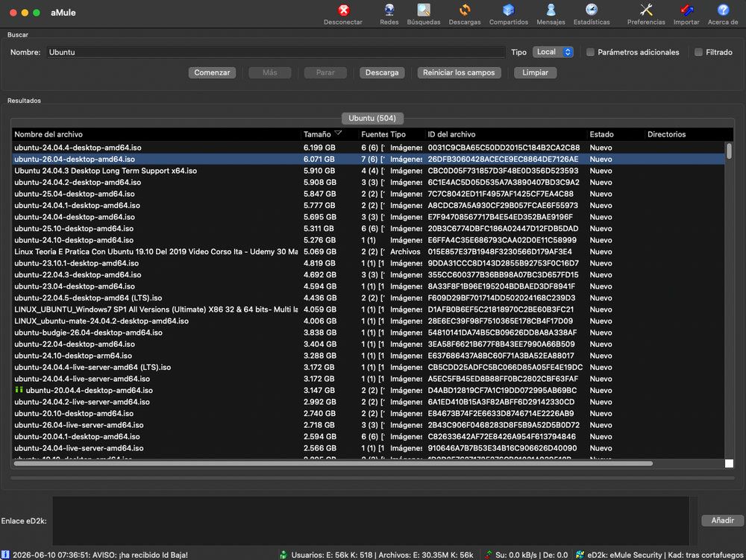Image resolution: width=746 pixels, height=560 pixels.
Task: Show the Estadísticas statistics view
Action: (x=592, y=14)
